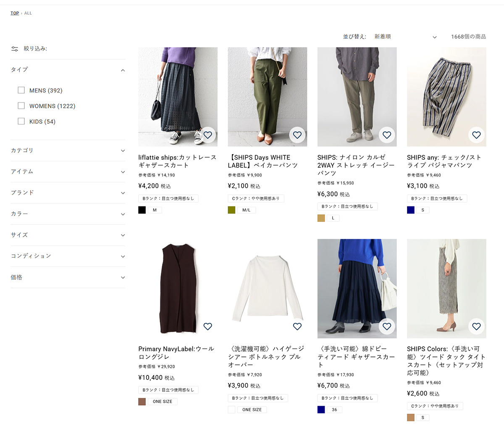
Task: Select navy swatch on tiered gather skirt
Action: 321,409
